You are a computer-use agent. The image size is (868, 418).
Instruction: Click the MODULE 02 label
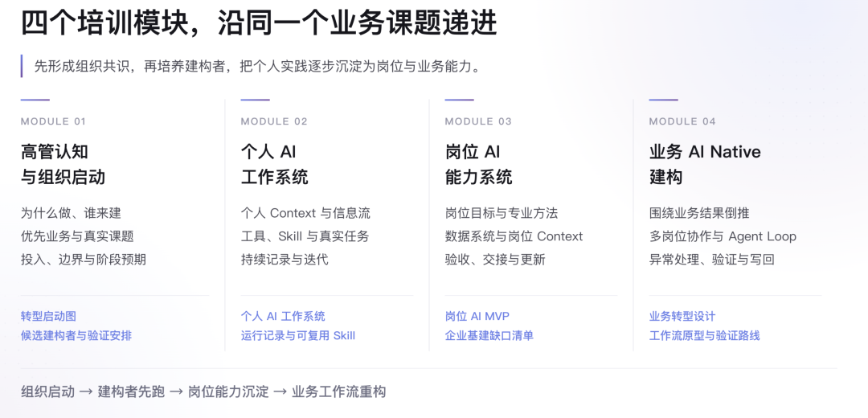[x=274, y=121]
